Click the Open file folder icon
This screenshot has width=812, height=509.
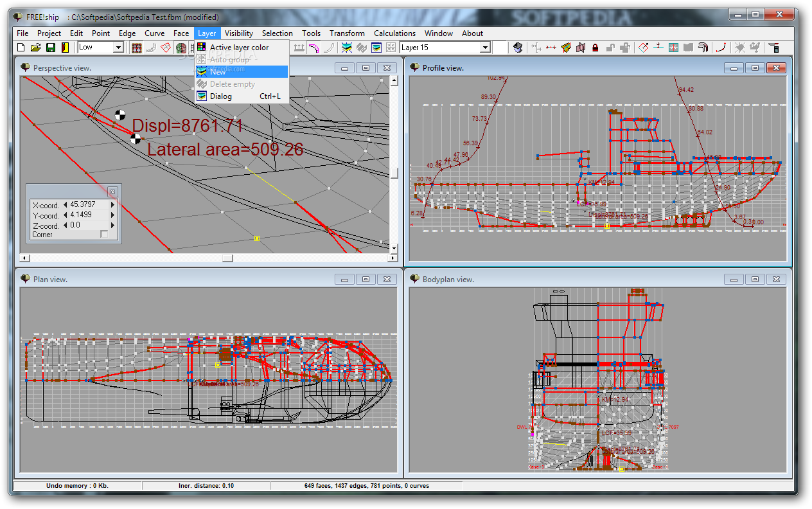click(35, 48)
